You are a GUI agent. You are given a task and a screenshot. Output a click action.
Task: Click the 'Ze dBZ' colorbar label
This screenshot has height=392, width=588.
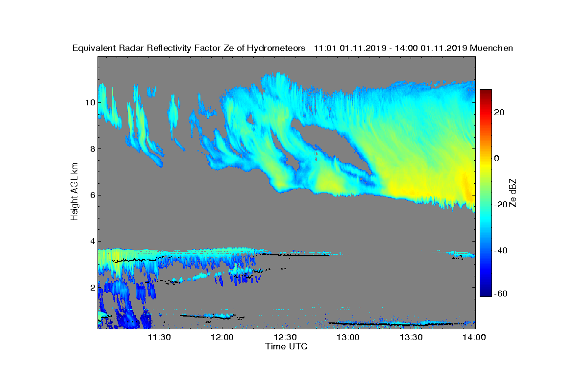pyautogui.click(x=514, y=193)
